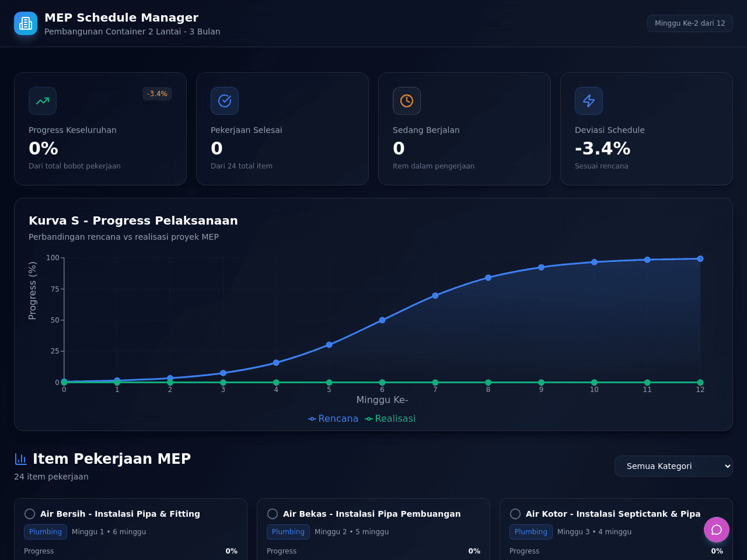Click the Rencana legend marker icon
Image resolution: width=747 pixels, height=560 pixels.
312,419
